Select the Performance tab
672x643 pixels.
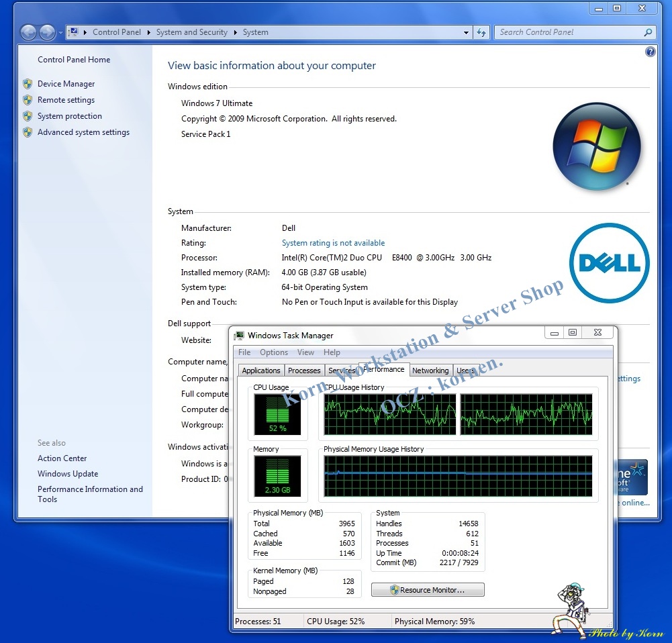[x=383, y=369]
